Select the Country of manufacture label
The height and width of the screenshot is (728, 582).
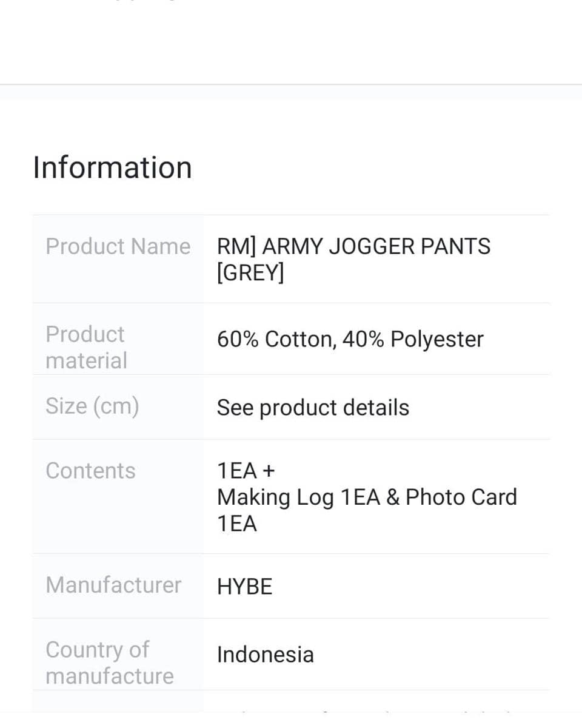[109, 662]
